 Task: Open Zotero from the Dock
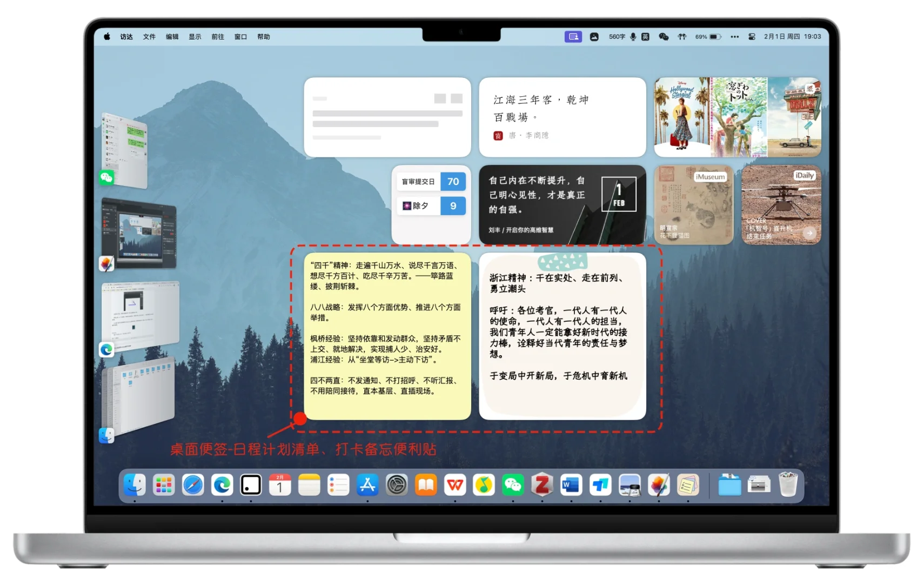point(541,485)
